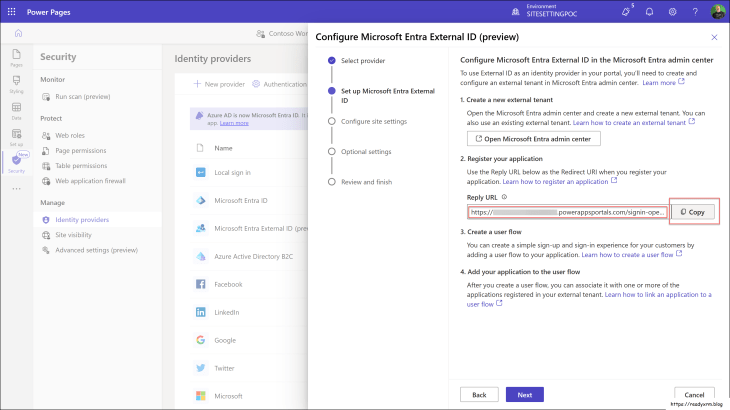Click the Power Pages title
Screen dimensions: 730x410
click(48, 12)
